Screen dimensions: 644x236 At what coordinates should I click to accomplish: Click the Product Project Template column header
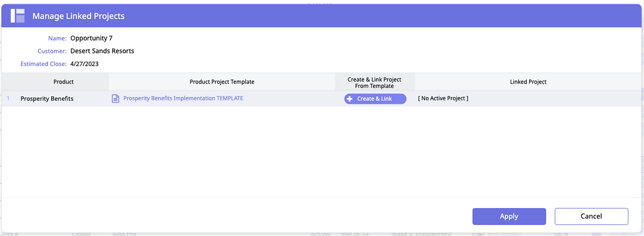[222, 82]
